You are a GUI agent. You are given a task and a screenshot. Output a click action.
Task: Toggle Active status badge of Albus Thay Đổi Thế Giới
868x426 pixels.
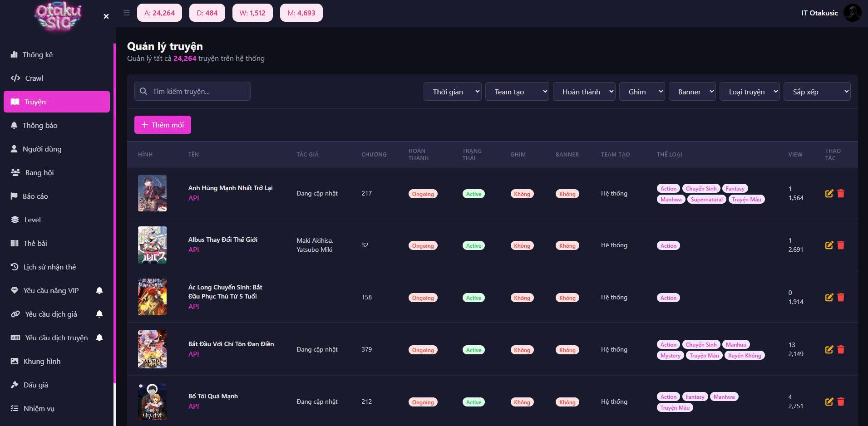pyautogui.click(x=473, y=245)
